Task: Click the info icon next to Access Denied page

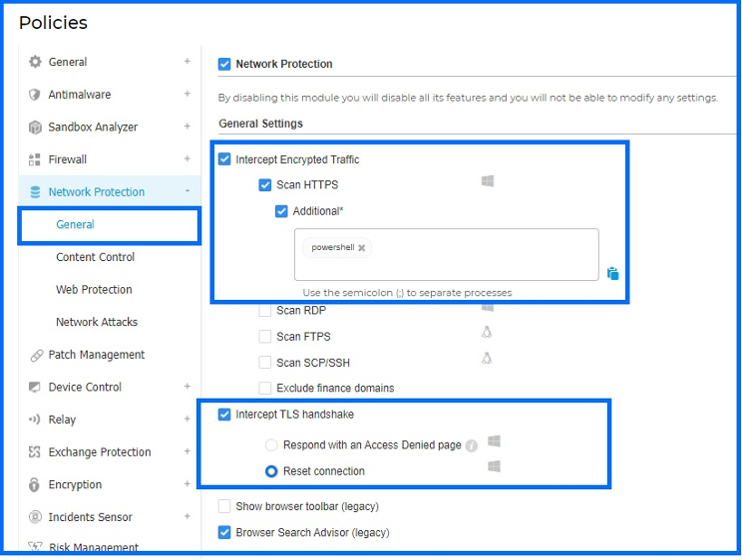Action: 472,445
